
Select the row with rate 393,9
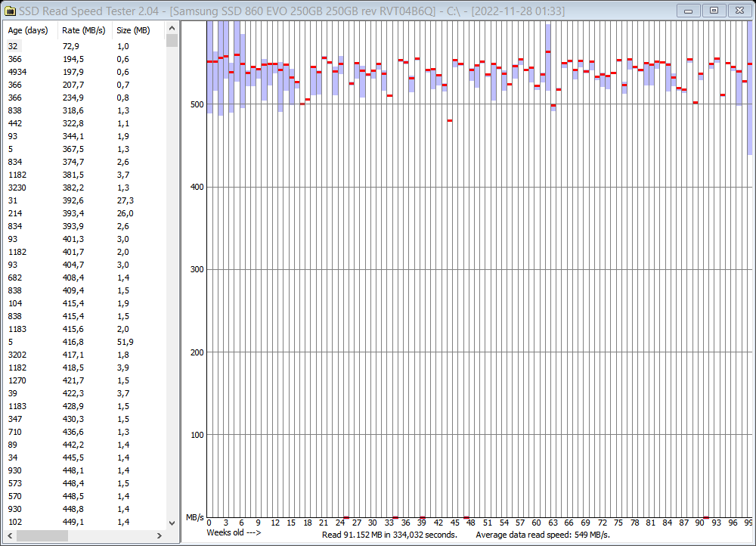(x=85, y=226)
